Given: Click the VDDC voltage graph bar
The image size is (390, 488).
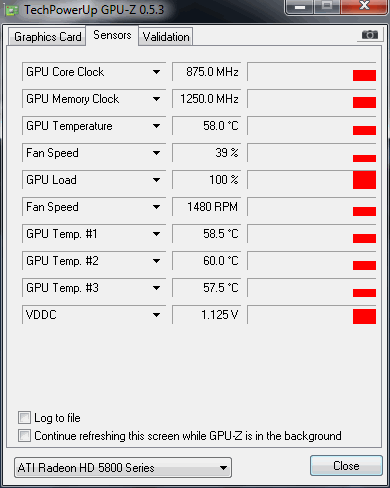Looking at the screenshot, I should tap(364, 316).
